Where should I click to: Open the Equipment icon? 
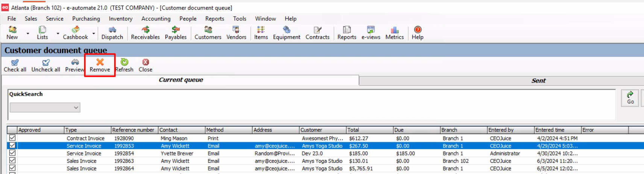(287, 33)
